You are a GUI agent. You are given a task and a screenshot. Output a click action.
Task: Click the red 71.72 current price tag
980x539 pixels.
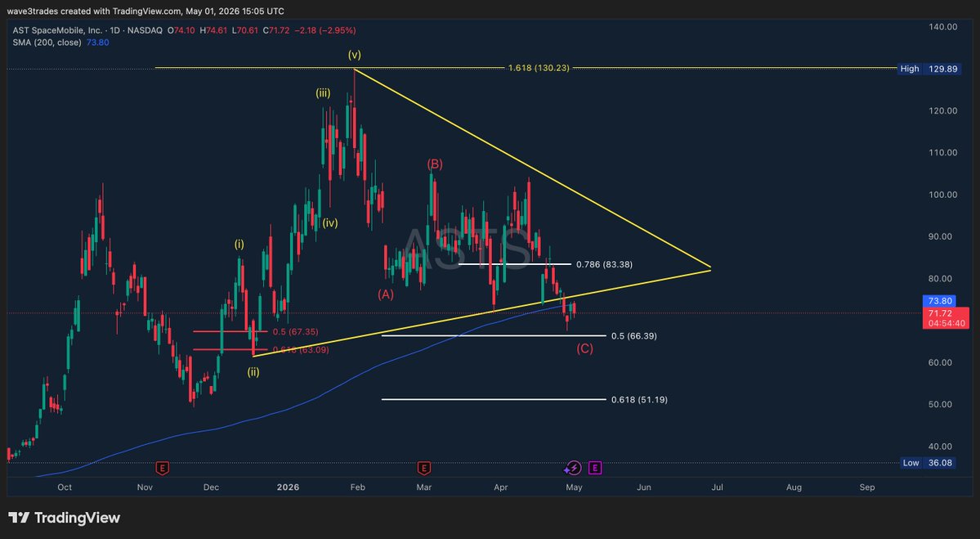point(945,318)
